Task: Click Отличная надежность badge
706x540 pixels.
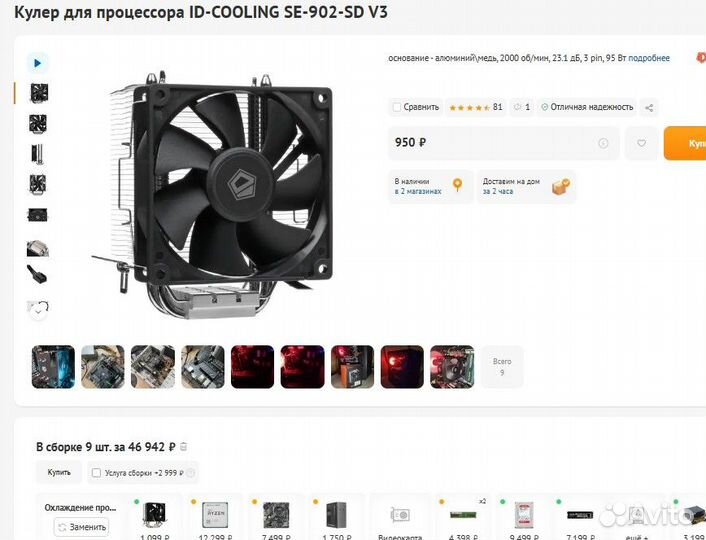Action: [x=587, y=107]
